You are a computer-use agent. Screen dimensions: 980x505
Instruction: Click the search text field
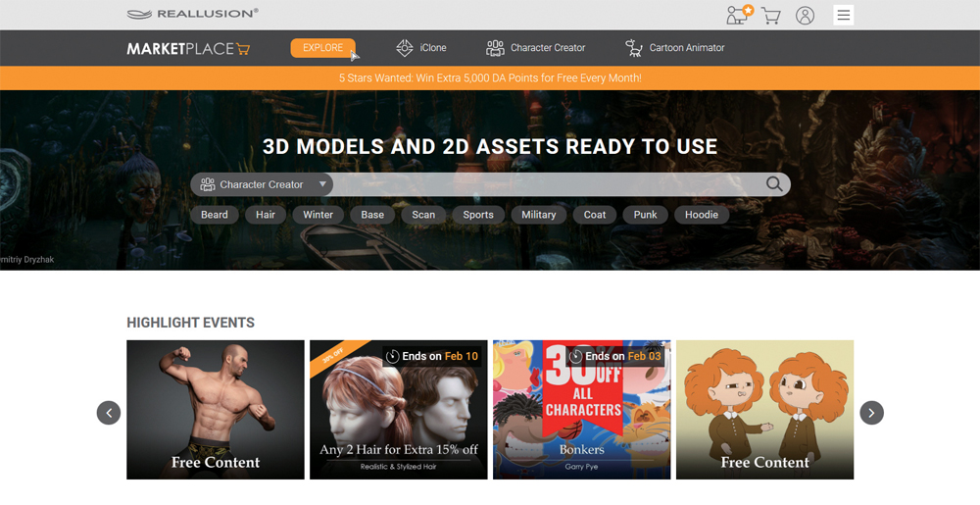(546, 184)
